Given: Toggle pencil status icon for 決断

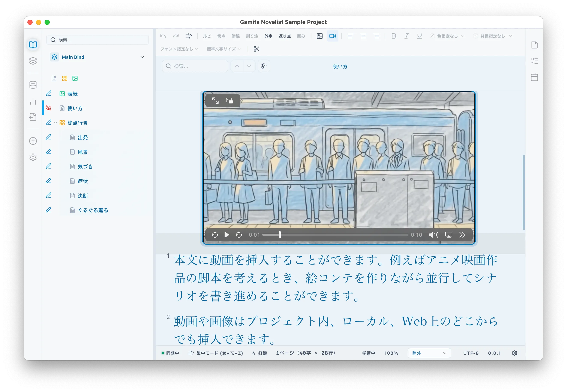Looking at the screenshot, I should click(x=49, y=195).
